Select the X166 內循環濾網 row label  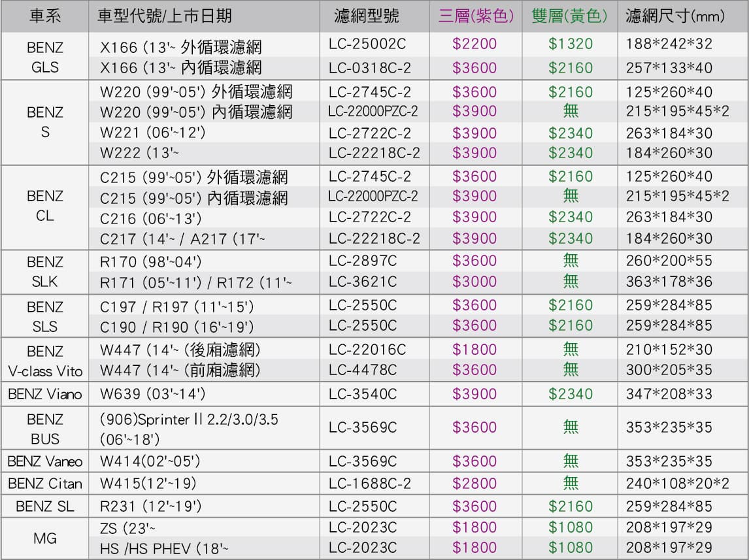180,67
